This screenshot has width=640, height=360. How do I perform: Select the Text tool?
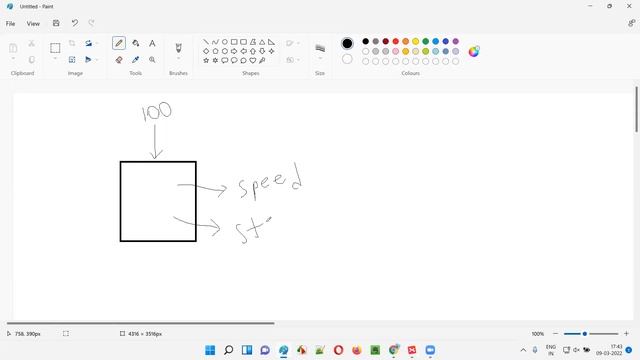coord(152,43)
